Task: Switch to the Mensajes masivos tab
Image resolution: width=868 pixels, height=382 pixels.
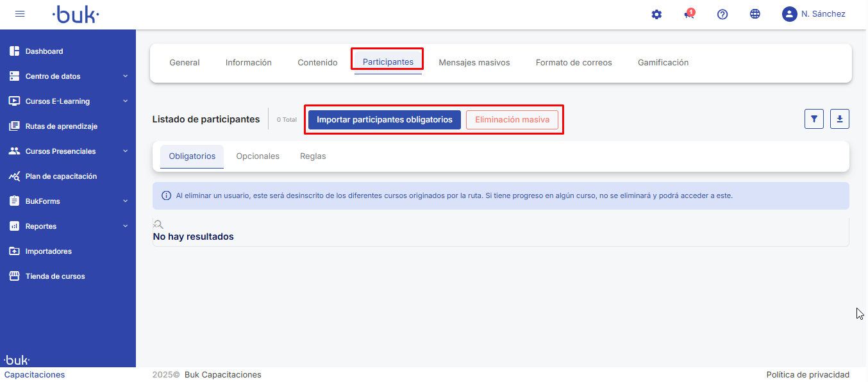Action: (x=474, y=63)
